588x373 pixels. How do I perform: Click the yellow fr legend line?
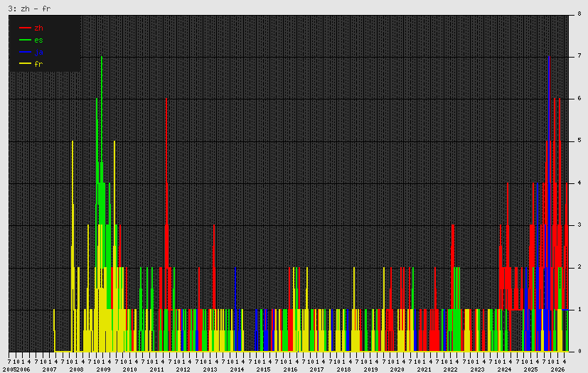[x=25, y=64]
